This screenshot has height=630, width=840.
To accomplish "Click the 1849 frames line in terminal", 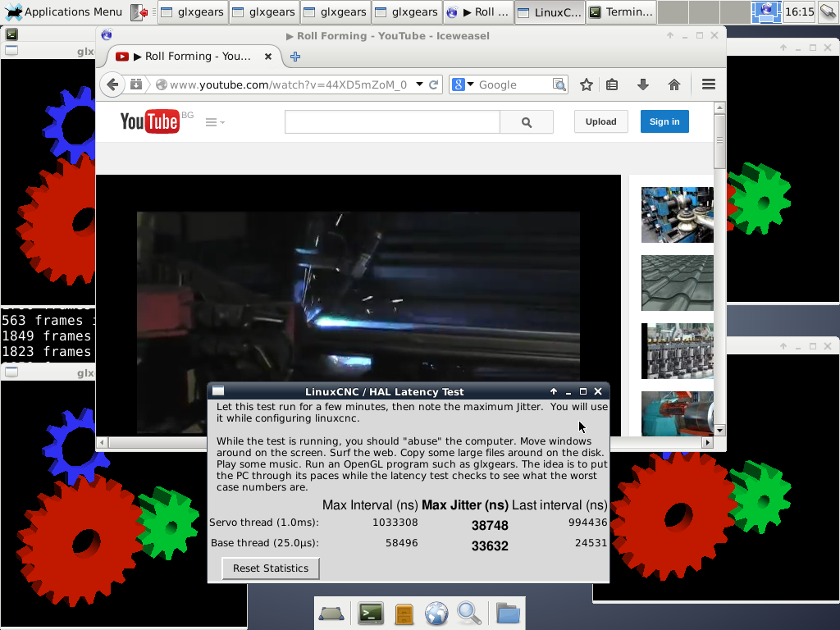I will click(x=47, y=336).
